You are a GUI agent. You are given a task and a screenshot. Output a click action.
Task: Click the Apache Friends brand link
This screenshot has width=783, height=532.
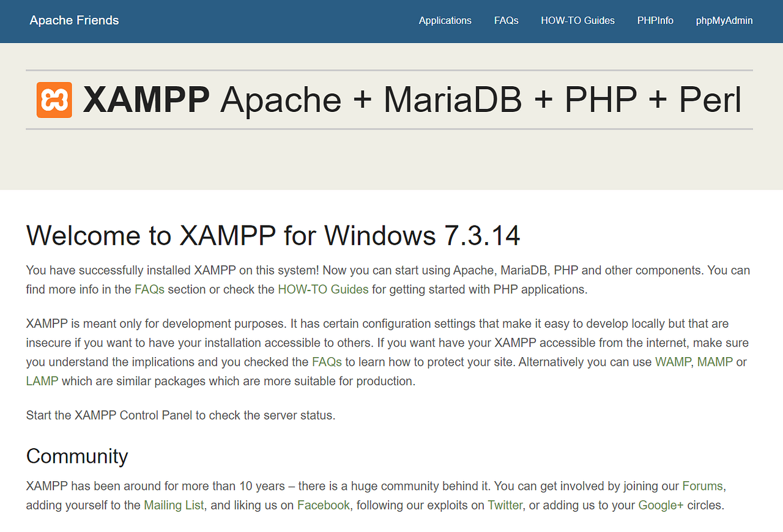pyautogui.click(x=74, y=20)
